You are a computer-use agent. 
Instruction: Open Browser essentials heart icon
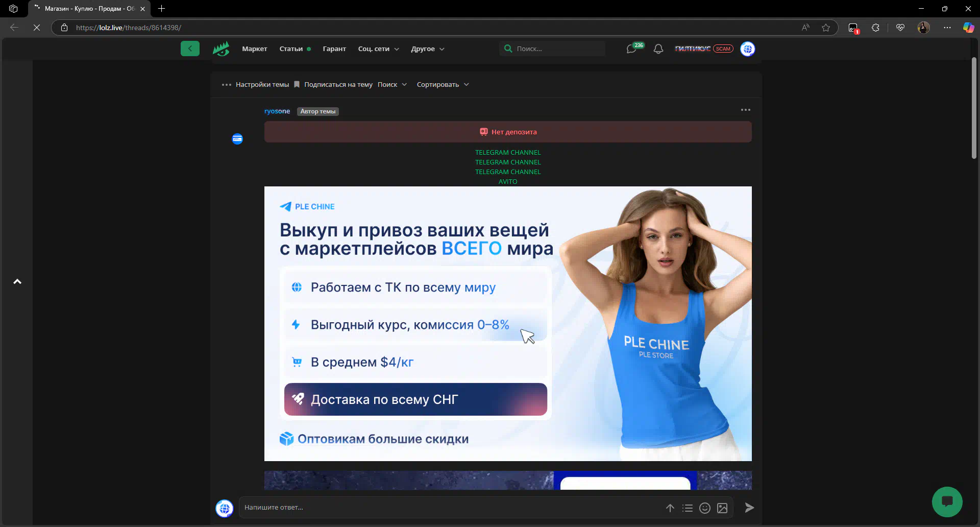900,28
